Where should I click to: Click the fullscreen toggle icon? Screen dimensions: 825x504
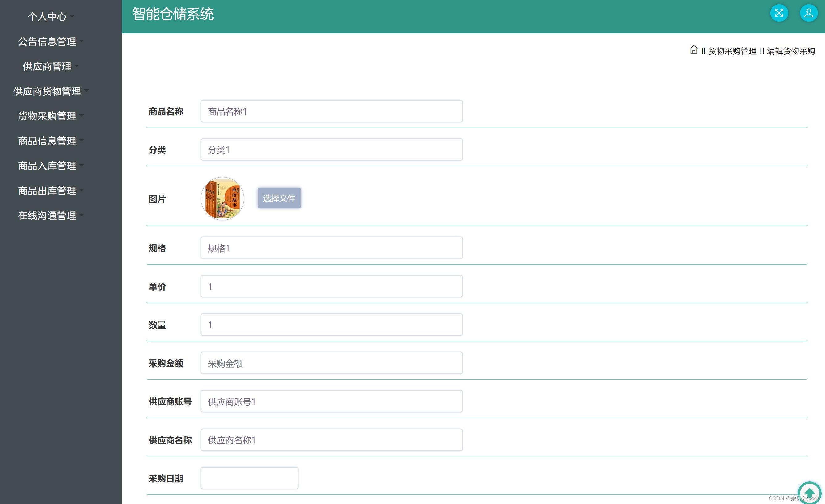click(x=779, y=13)
